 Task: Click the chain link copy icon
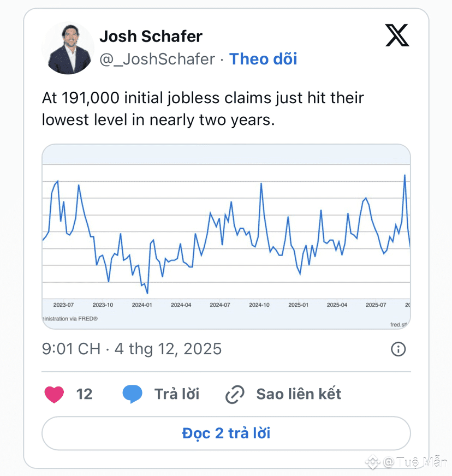235,394
